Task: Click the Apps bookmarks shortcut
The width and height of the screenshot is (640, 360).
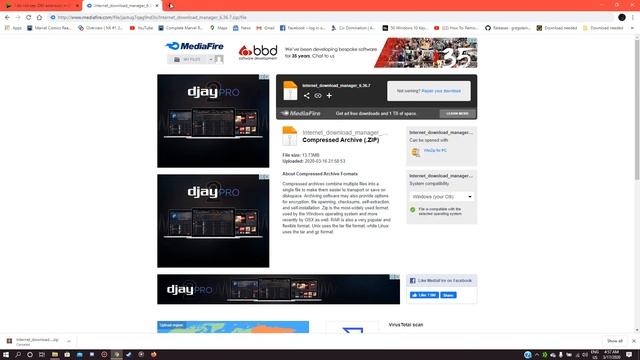Action: click(x=13, y=28)
